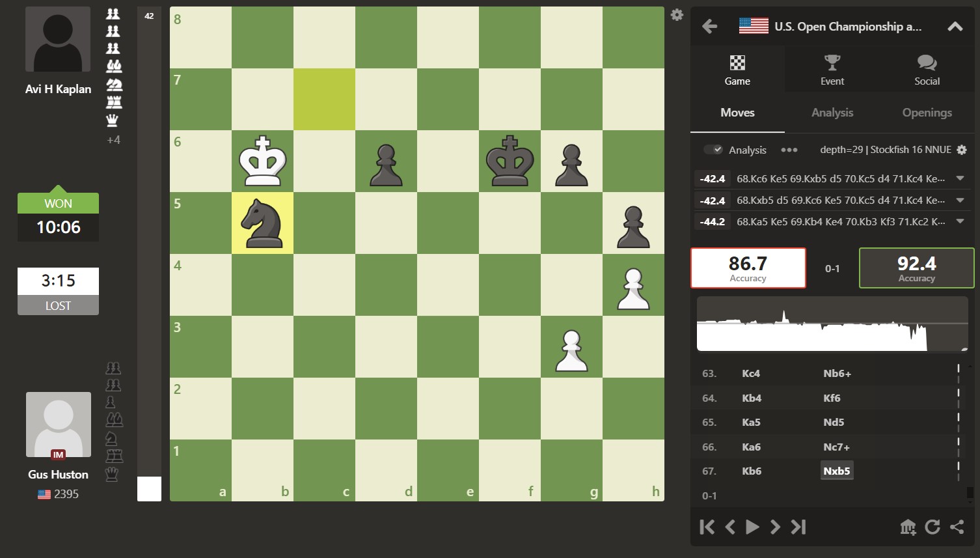980x558 pixels.
Task: Click Gus Huston's IM title badge
Action: pyautogui.click(x=59, y=455)
